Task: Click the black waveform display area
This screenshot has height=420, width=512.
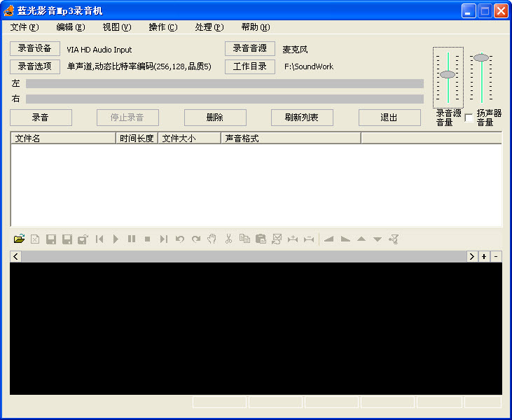Action: pos(256,328)
